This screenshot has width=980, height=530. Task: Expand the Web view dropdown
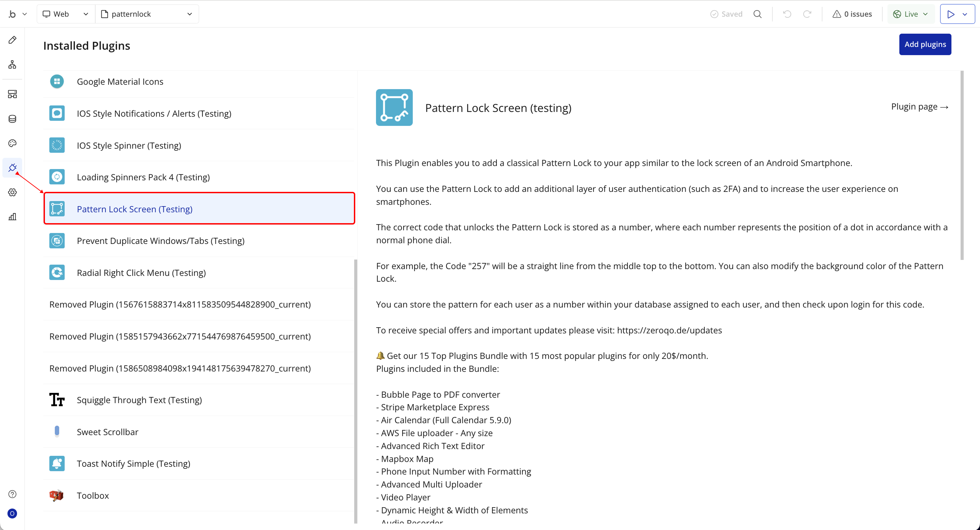tap(65, 14)
